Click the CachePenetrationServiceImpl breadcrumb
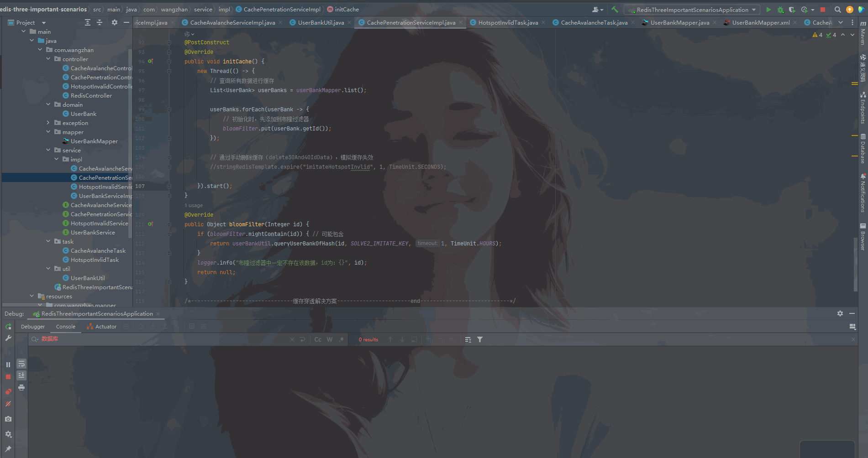The image size is (868, 458). click(278, 10)
